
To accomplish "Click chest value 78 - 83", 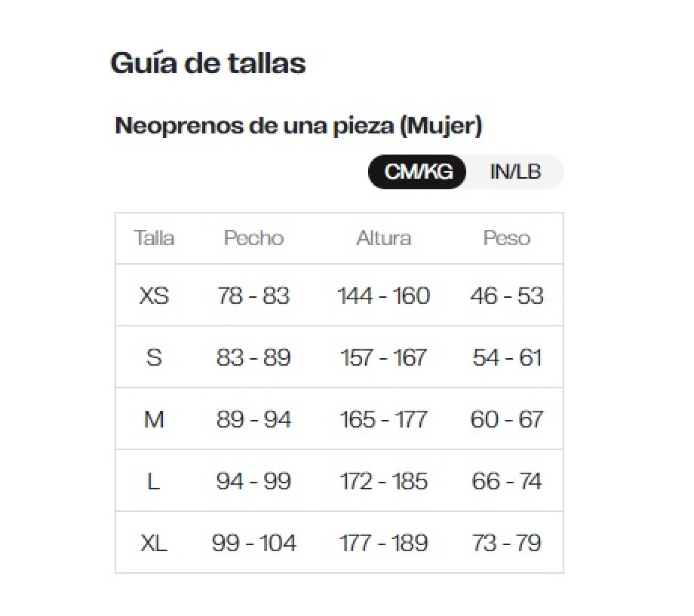I will pos(253,296).
